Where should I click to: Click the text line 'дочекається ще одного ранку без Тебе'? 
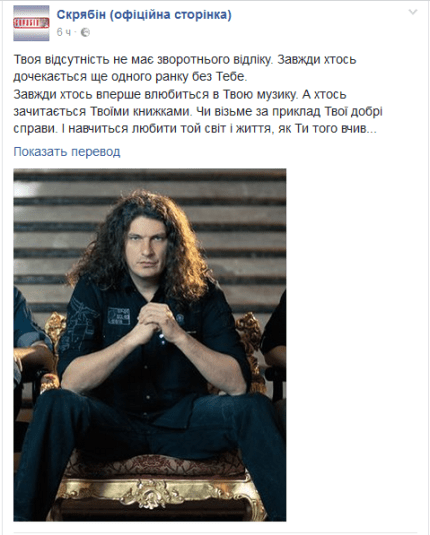pyautogui.click(x=130, y=77)
